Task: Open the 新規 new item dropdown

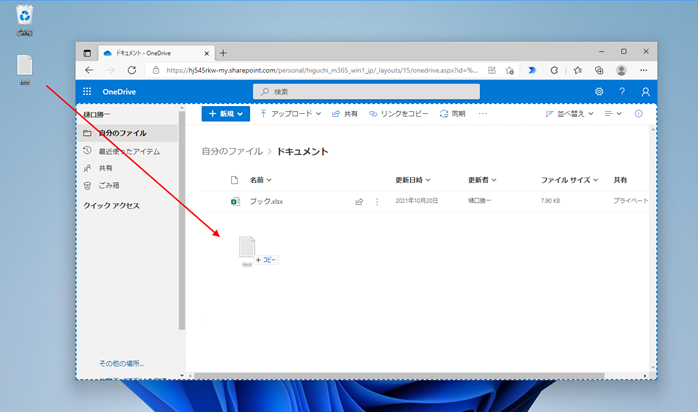Action: pyautogui.click(x=226, y=114)
